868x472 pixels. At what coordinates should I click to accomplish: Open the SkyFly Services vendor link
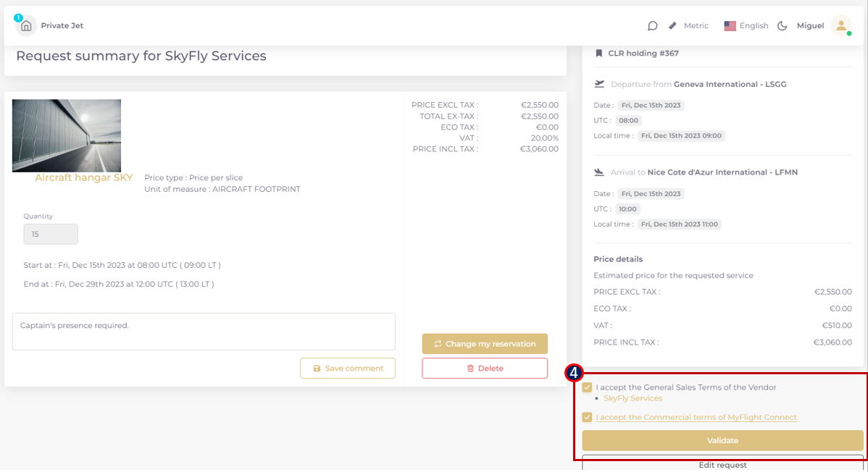point(633,398)
